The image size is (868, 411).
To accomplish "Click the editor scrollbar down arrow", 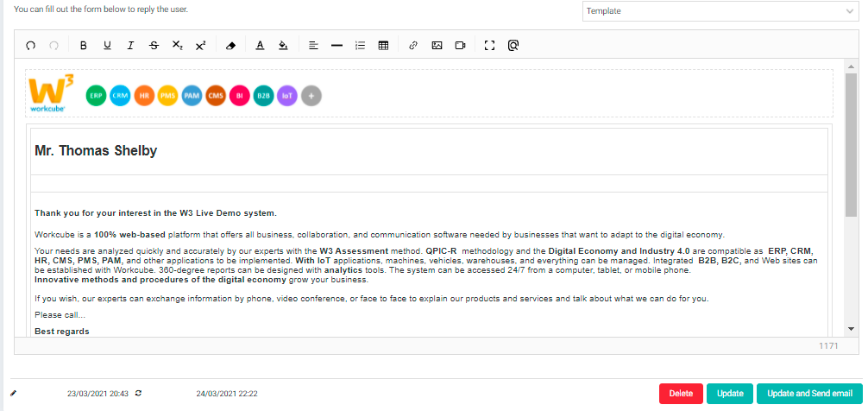I will click(851, 329).
